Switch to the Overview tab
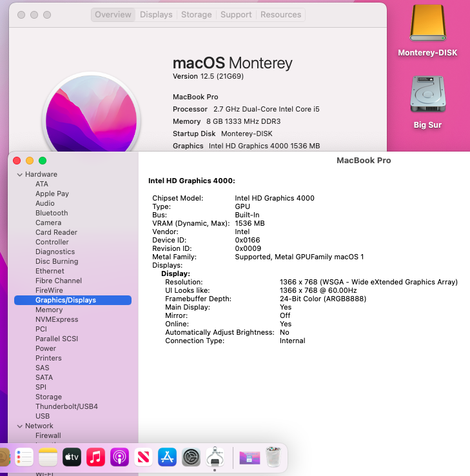The width and height of the screenshot is (470, 476). [113, 15]
